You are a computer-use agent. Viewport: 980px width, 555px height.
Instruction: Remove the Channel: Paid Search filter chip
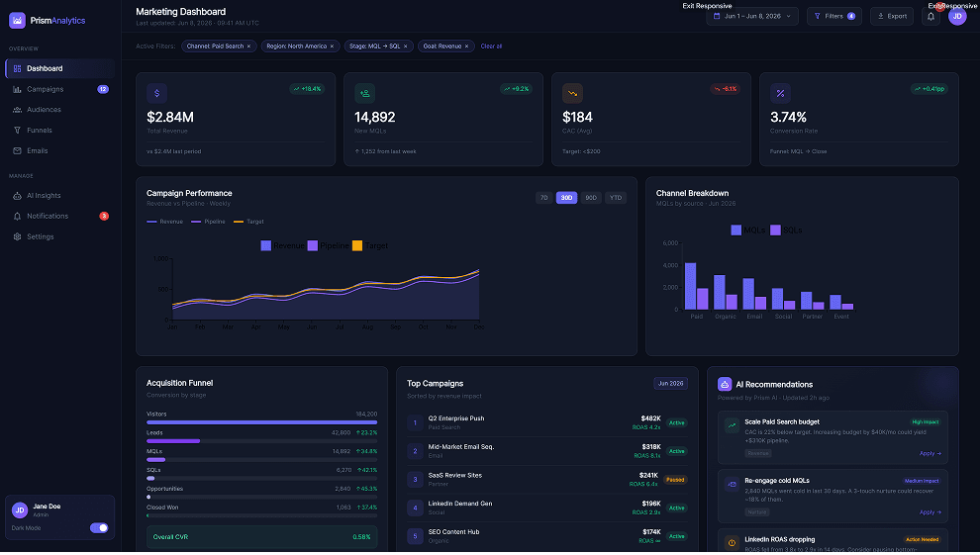pos(248,46)
